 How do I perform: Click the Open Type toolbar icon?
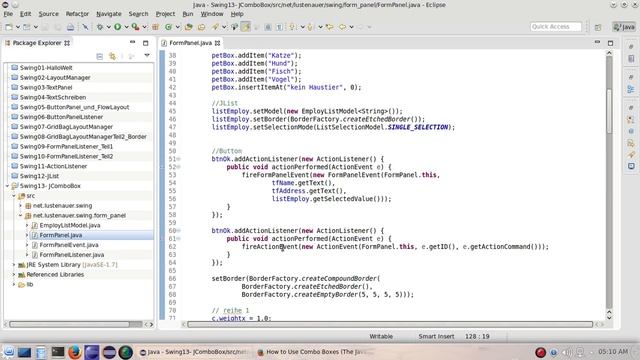point(189,27)
